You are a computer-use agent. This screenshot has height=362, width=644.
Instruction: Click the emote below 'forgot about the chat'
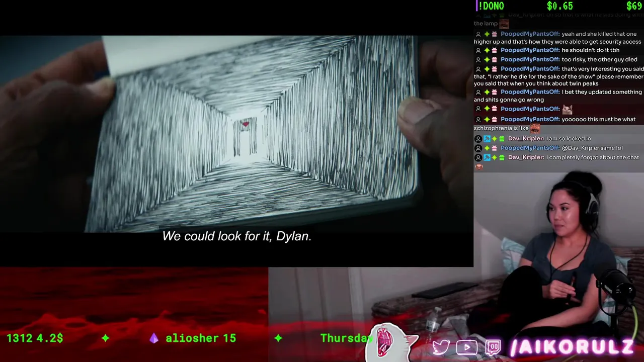coord(478,166)
